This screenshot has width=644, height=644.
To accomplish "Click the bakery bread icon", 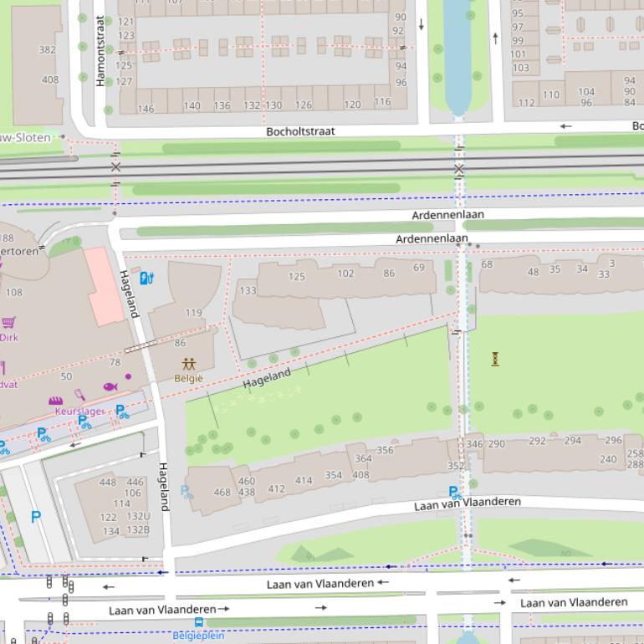I will 56,401.
